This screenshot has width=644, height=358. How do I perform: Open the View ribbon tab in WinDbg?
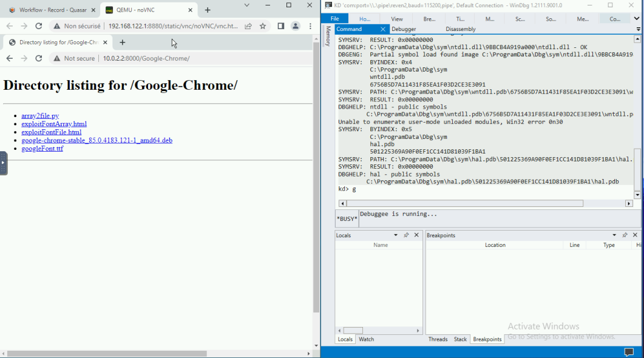tap(397, 19)
